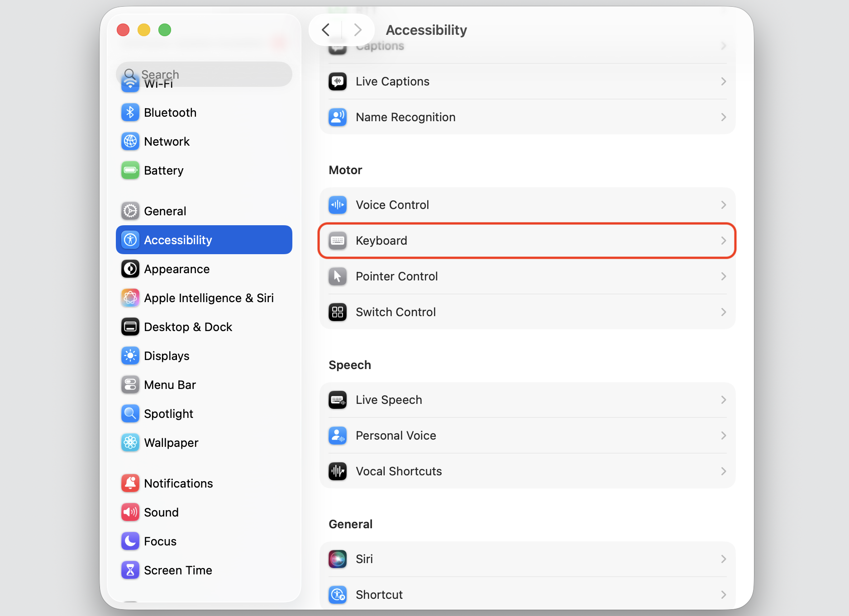The image size is (849, 616).
Task: Go back with the back arrow
Action: 325,30
